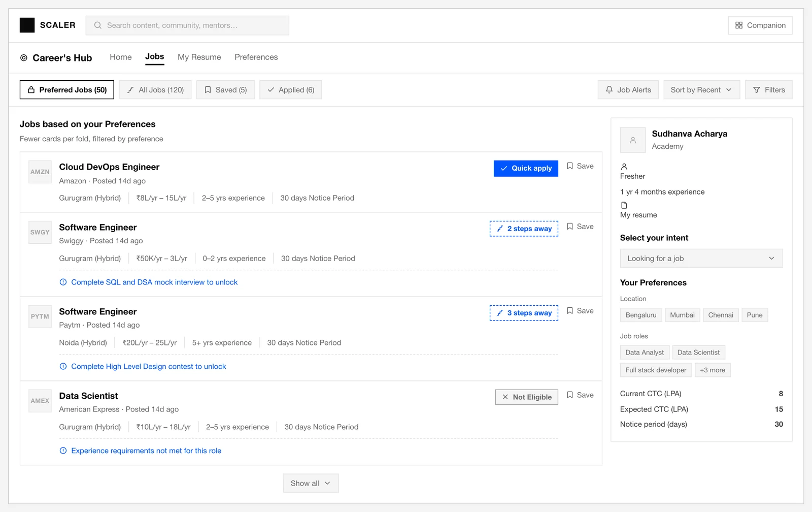The height and width of the screenshot is (512, 812).
Task: Open the Preferences tab
Action: 256,57
